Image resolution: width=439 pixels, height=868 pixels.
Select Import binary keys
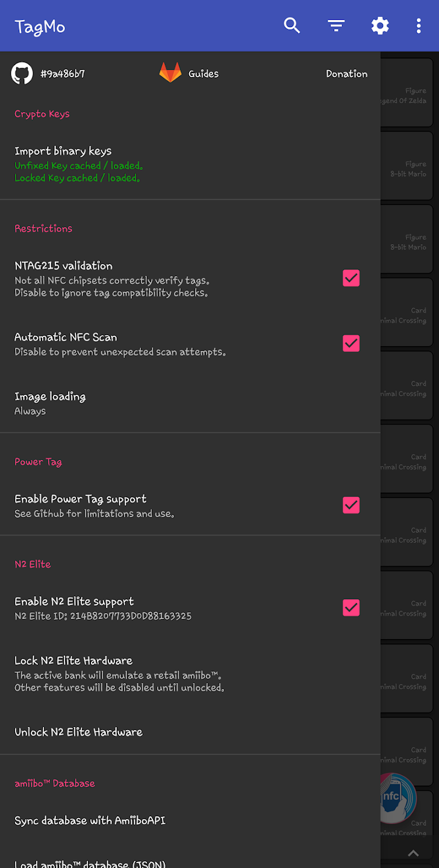coord(63,151)
